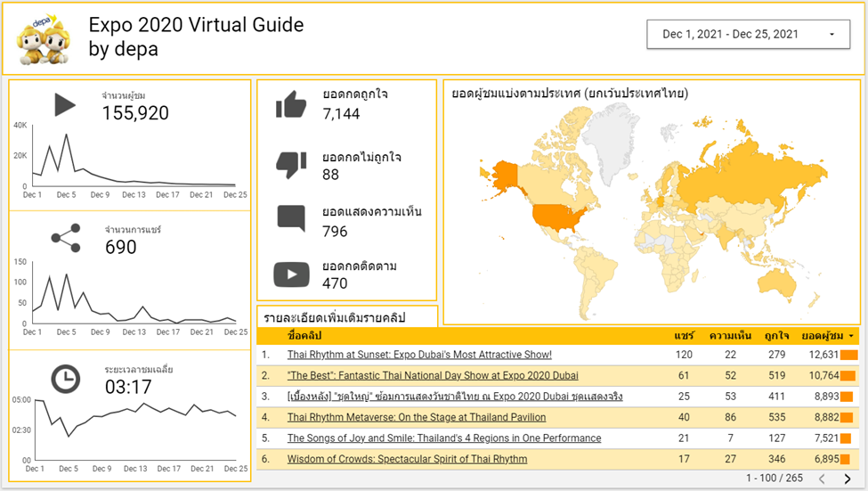Click the share icon beside 690
The width and height of the screenshot is (868, 491).
coord(66,239)
